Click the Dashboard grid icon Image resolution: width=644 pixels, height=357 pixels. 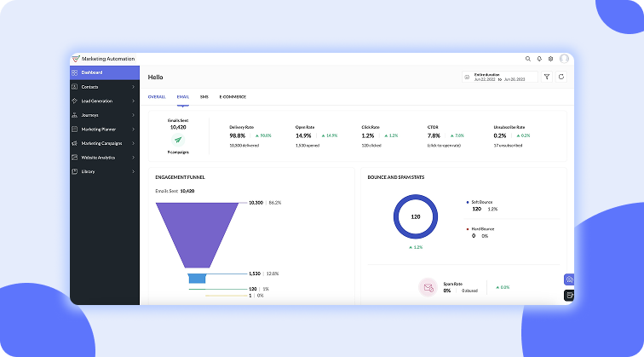pyautogui.click(x=74, y=72)
